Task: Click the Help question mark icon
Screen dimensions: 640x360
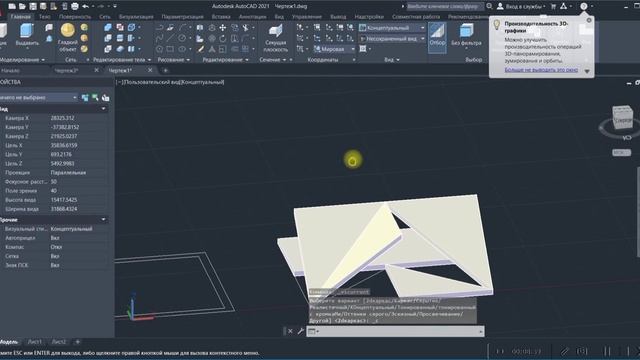Action: (584, 6)
